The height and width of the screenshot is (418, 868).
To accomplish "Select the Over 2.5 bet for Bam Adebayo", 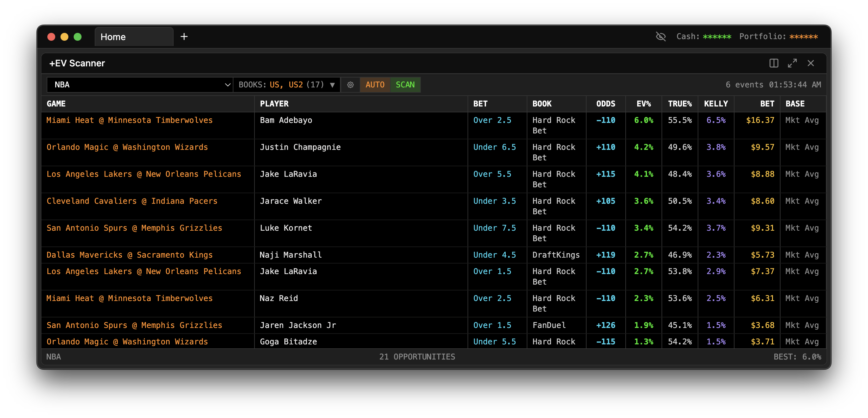I will click(493, 120).
